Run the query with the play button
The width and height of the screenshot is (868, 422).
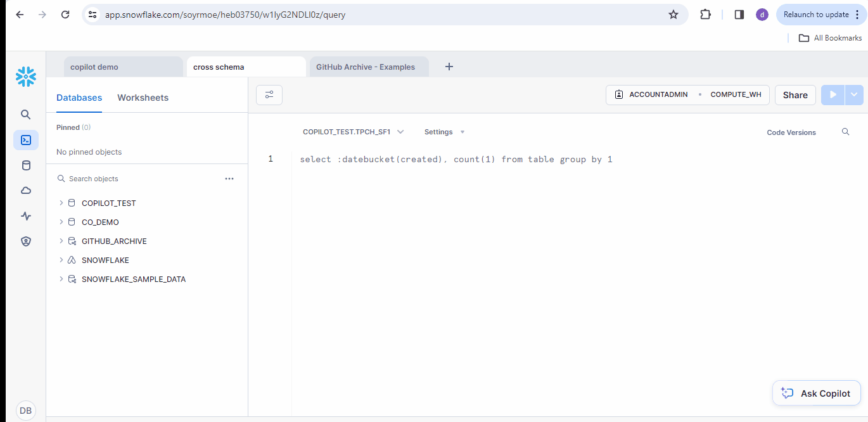[x=833, y=95]
